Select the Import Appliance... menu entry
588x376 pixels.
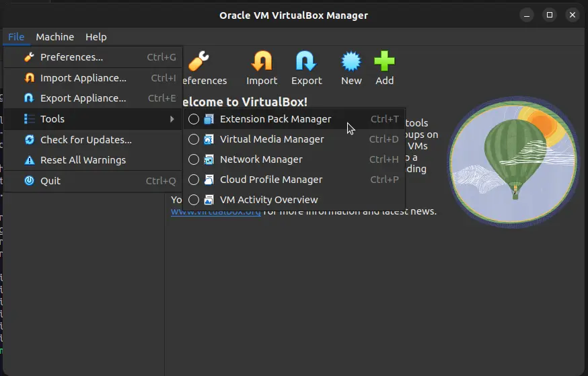93,78
